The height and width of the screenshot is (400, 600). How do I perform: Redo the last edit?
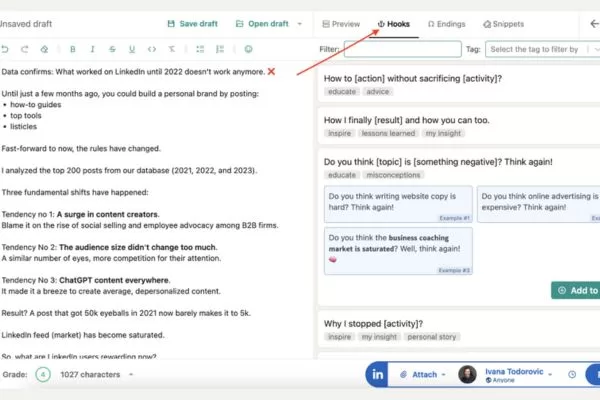click(x=24, y=49)
